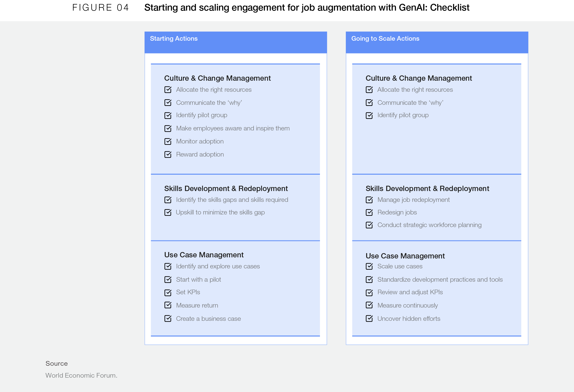The height and width of the screenshot is (392, 574).
Task: Click 'Skills Development & Redeployment' heading in scale column
Action: 427,188
